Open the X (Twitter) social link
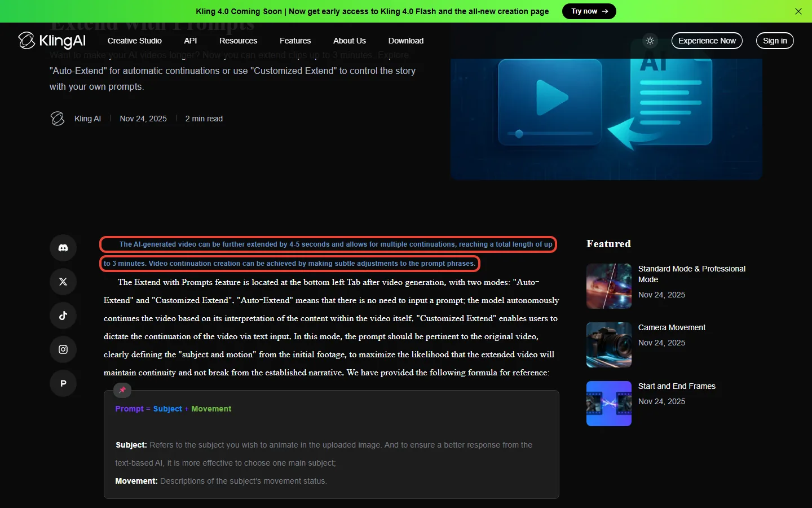Image resolution: width=812 pixels, height=508 pixels. click(x=63, y=282)
